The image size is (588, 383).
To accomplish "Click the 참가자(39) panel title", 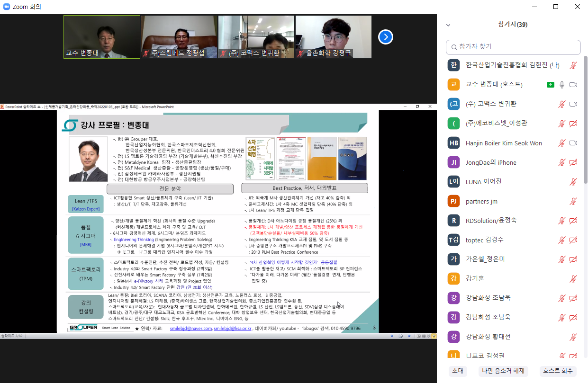I will tap(513, 25).
